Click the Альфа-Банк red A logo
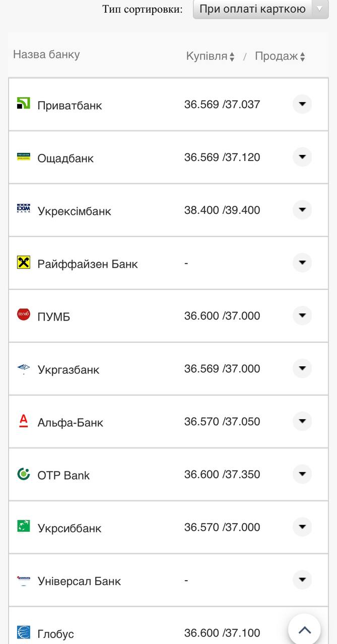Viewport: 337px width, 644px height. (x=24, y=421)
